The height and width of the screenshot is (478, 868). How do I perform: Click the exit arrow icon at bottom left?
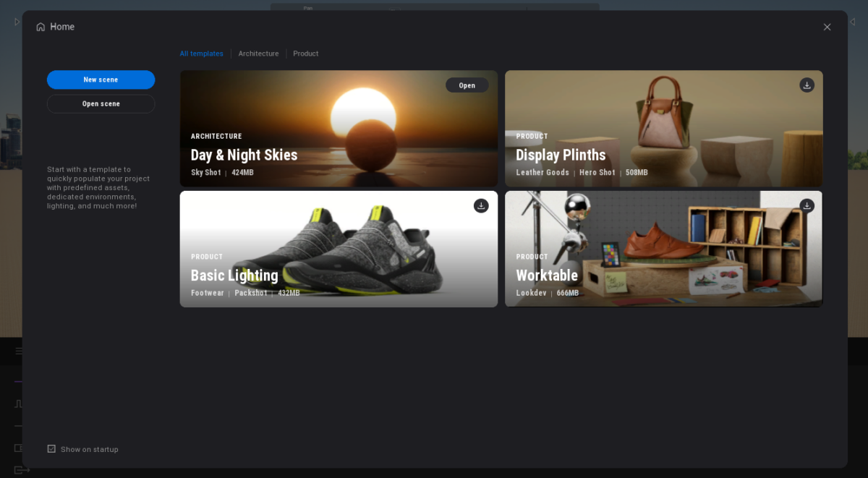tap(22, 470)
